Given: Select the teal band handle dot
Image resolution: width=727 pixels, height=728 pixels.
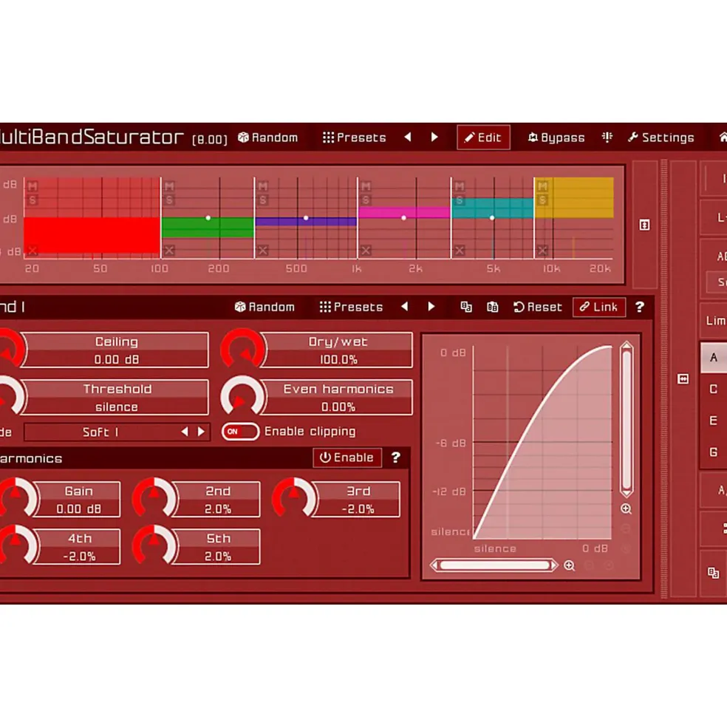Looking at the screenshot, I should click(491, 218).
